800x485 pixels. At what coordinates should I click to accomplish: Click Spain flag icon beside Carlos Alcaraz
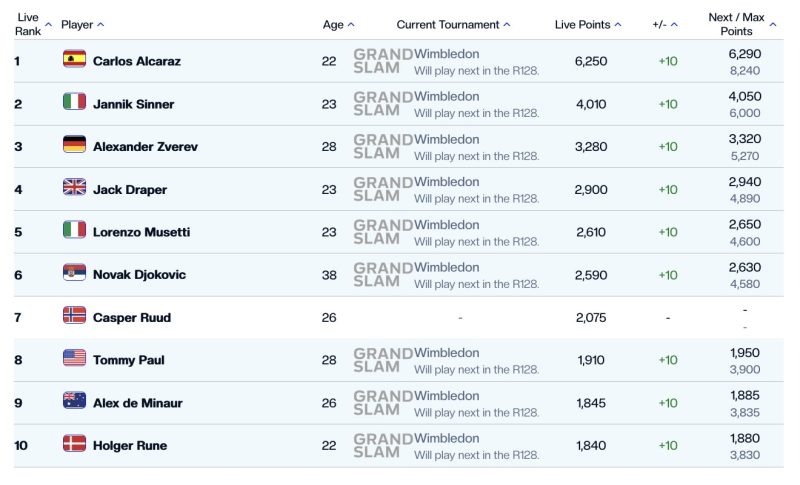(x=74, y=60)
